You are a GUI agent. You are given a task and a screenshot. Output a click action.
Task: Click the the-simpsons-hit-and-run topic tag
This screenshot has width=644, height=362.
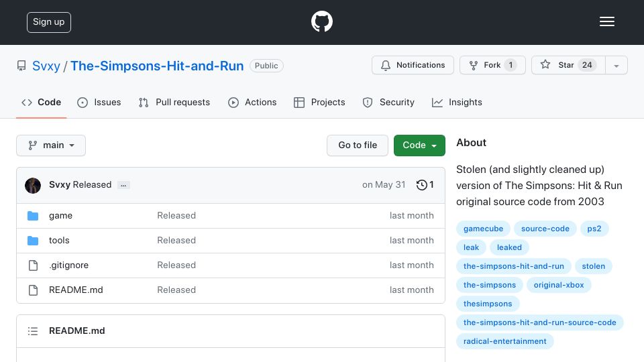(513, 266)
